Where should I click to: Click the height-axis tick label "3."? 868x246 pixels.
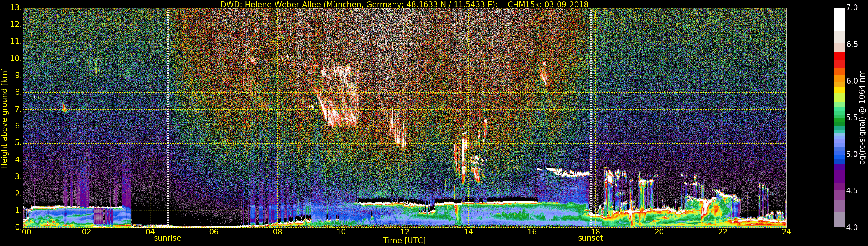coord(18,177)
